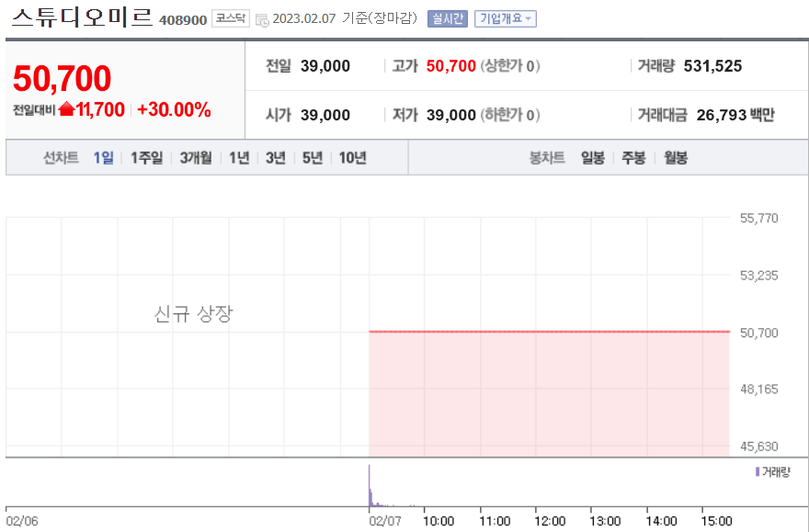
Task: Select the 1주일 line chart tab
Action: [146, 157]
